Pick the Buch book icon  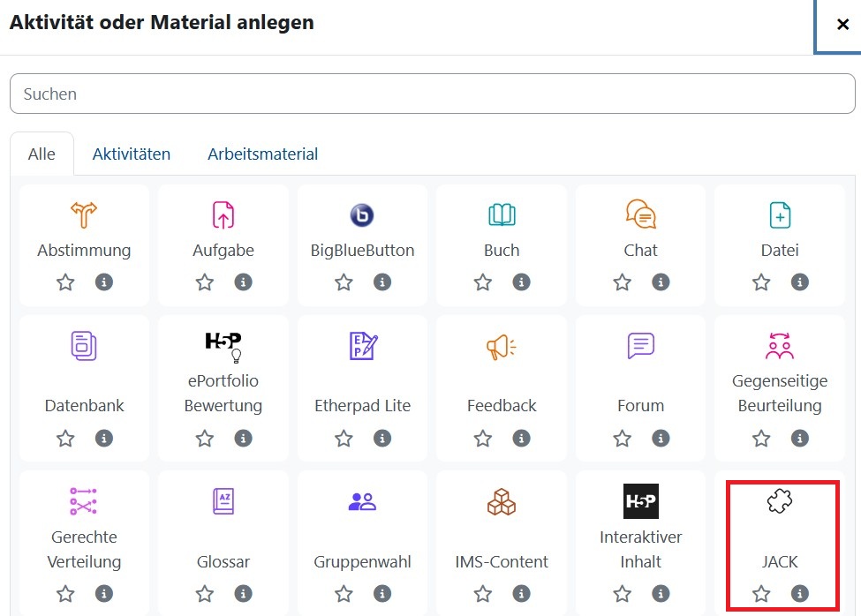click(502, 214)
